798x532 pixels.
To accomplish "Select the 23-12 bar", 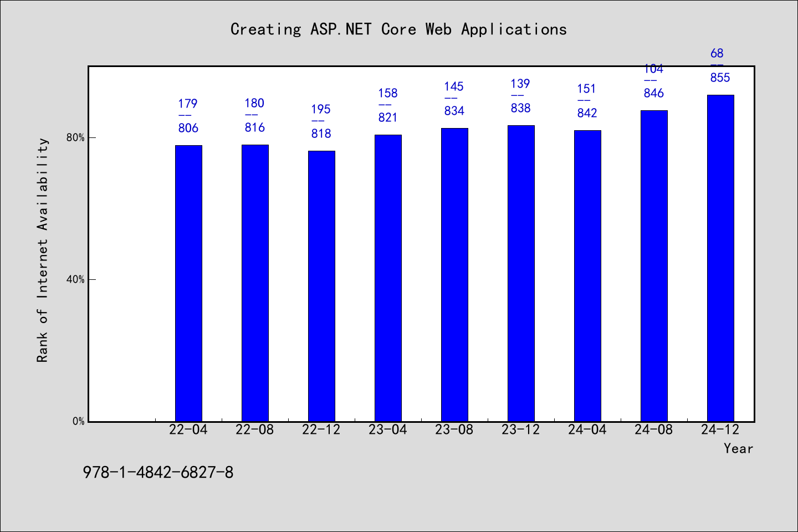I will coord(521,273).
